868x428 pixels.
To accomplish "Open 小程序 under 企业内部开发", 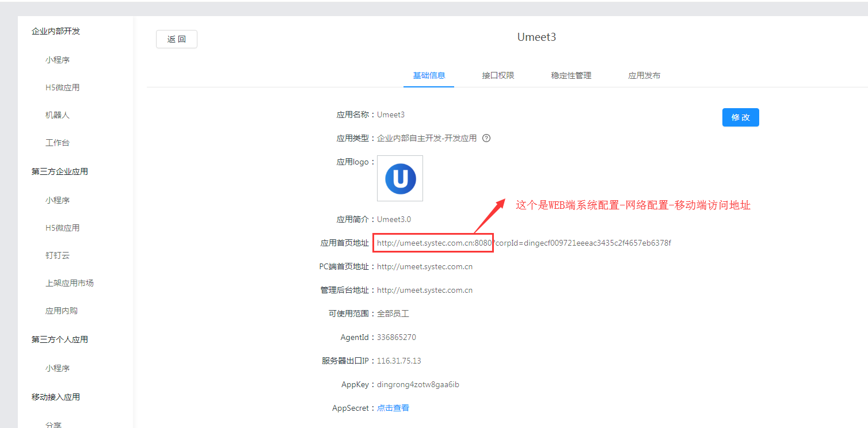I will (58, 60).
